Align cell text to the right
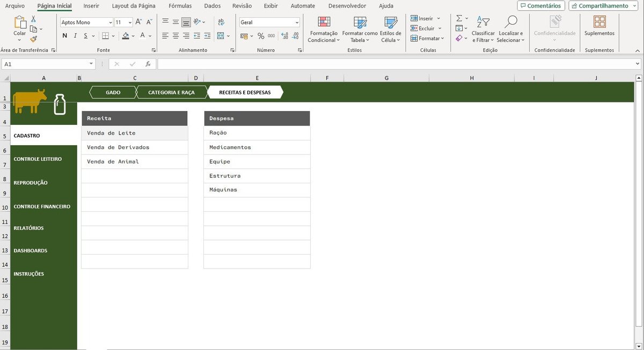Image resolution: width=644 pixels, height=350 pixels. coord(186,36)
